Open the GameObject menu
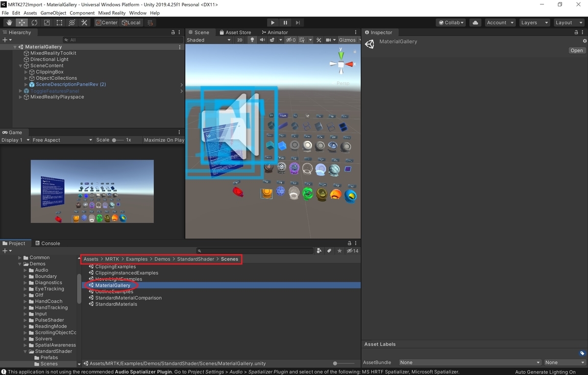Image resolution: width=588 pixels, height=375 pixels. [x=53, y=13]
